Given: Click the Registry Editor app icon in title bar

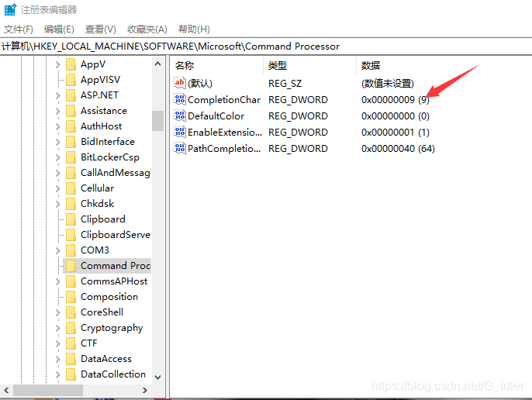Looking at the screenshot, I should click(x=10, y=9).
